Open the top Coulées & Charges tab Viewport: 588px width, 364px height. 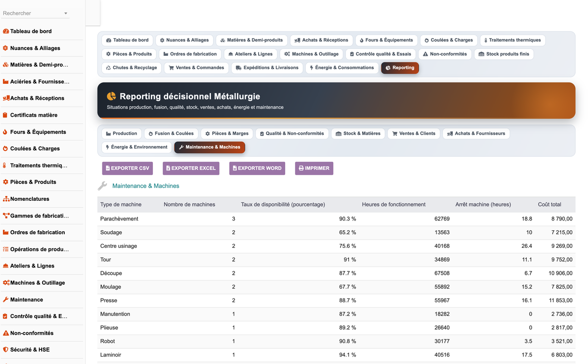(x=448, y=40)
